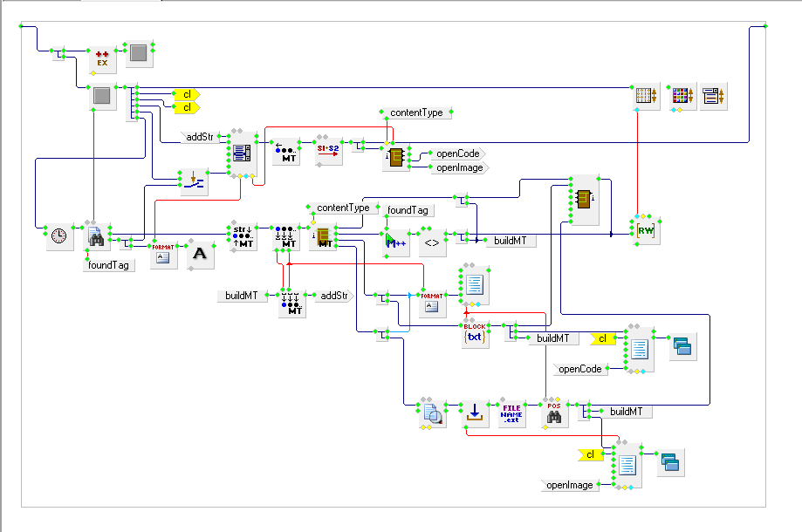Click the yellow cl label above openImage
The width and height of the screenshot is (802, 532).
[590, 455]
